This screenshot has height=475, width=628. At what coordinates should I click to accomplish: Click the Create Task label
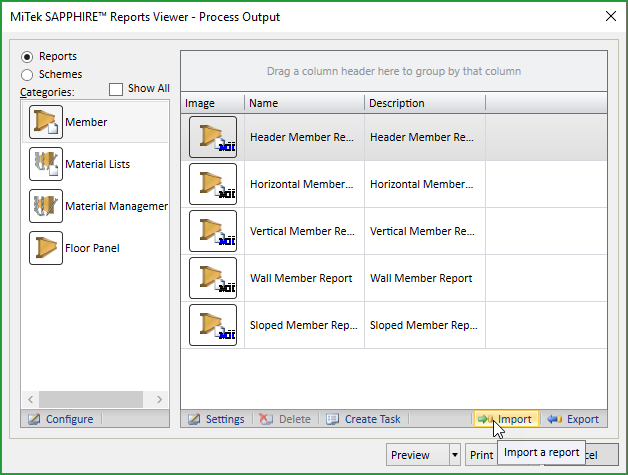tap(372, 419)
